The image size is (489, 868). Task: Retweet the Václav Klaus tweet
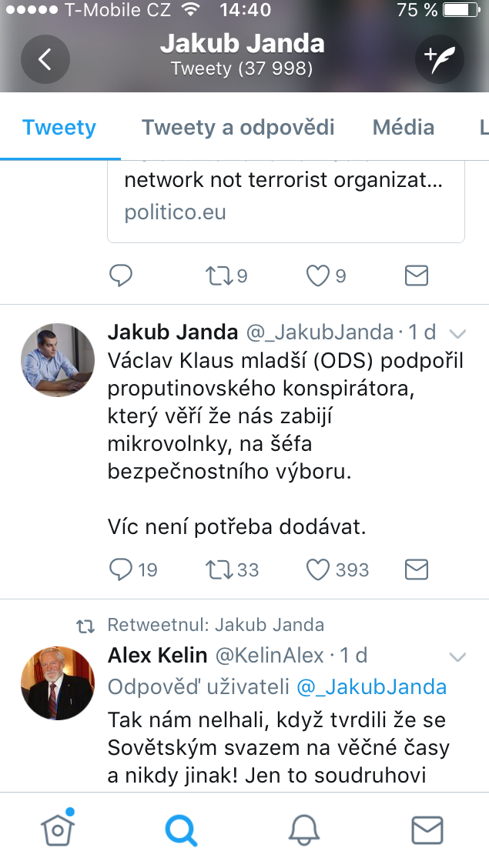tap(219, 569)
